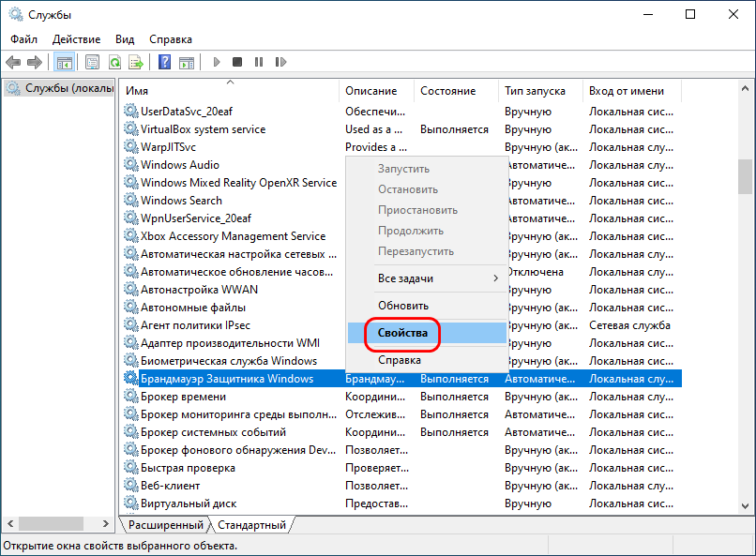Toggle the show/hide console tree toolbar icon
Screen dimensions: 756x556
tap(64, 62)
